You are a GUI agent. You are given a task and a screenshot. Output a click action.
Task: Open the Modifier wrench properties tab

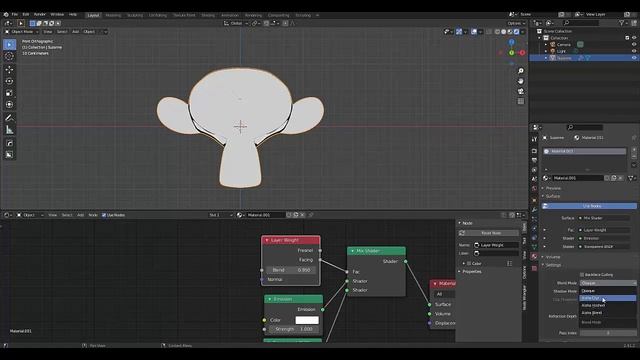point(534,210)
